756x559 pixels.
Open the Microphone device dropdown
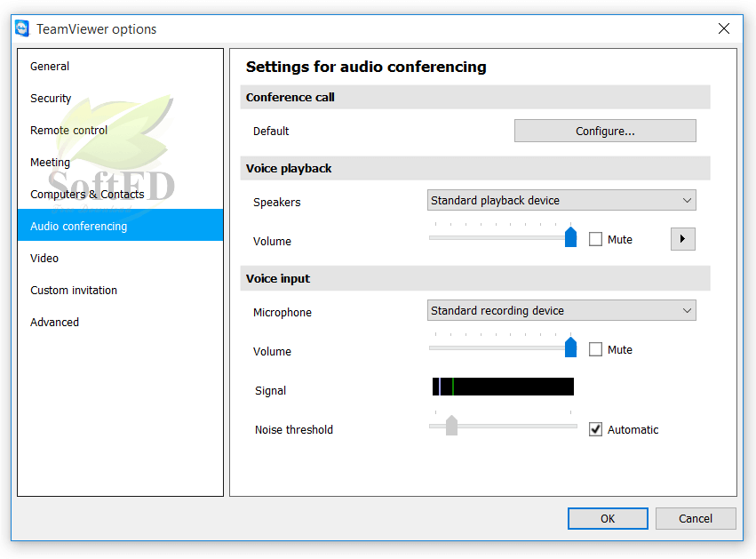click(561, 310)
